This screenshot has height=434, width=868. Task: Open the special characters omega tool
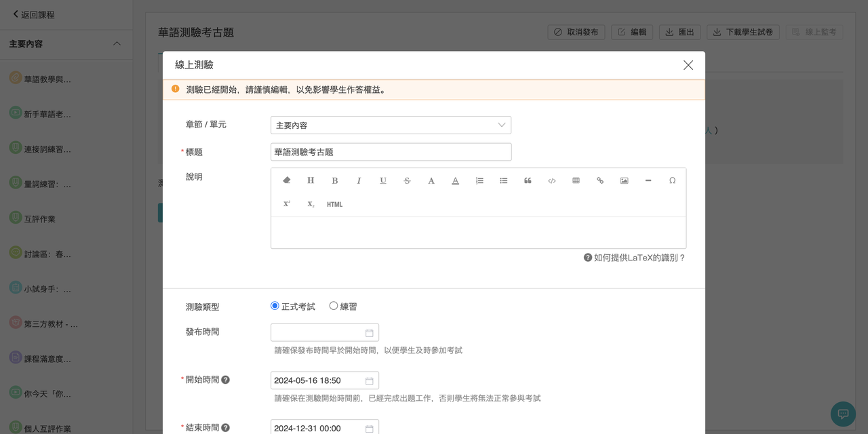[x=673, y=180]
